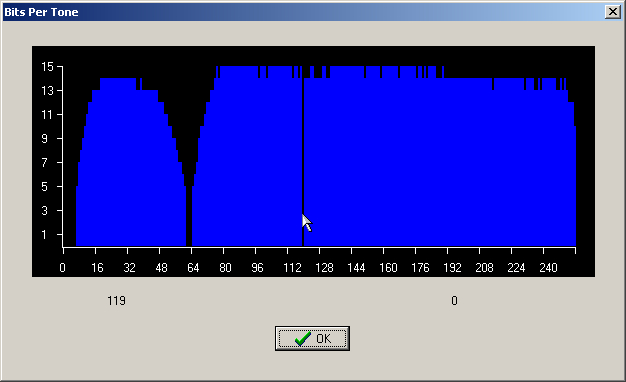Click the y-axis label 9
Viewport: 626px width, 382px height.
coord(44,139)
